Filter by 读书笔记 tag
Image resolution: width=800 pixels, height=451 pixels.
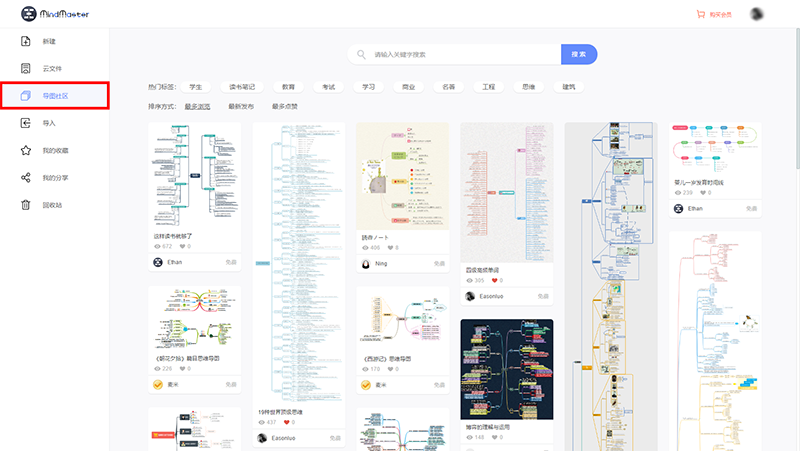(x=242, y=87)
